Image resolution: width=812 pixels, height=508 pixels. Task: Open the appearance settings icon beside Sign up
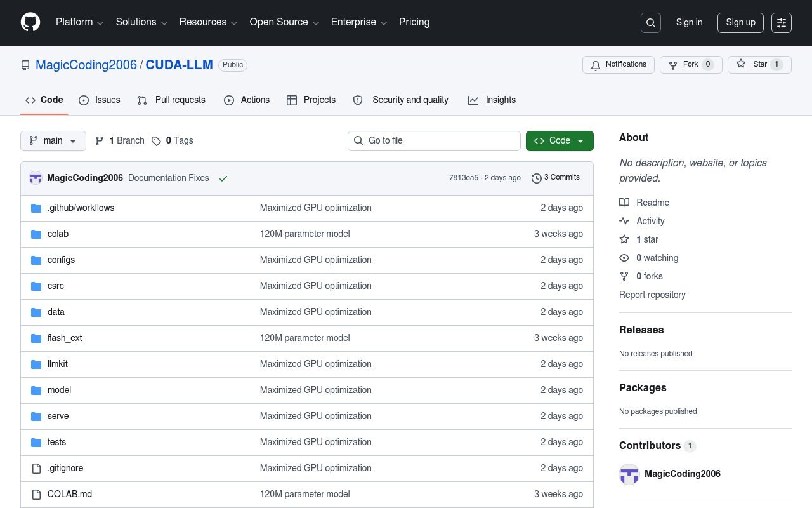point(782,23)
